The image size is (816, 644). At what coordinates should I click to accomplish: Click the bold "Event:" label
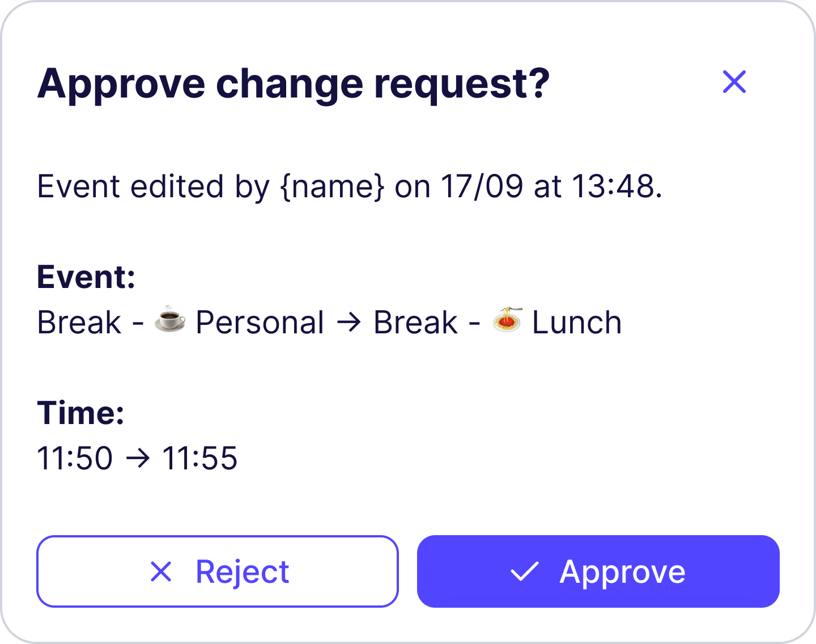point(86,277)
